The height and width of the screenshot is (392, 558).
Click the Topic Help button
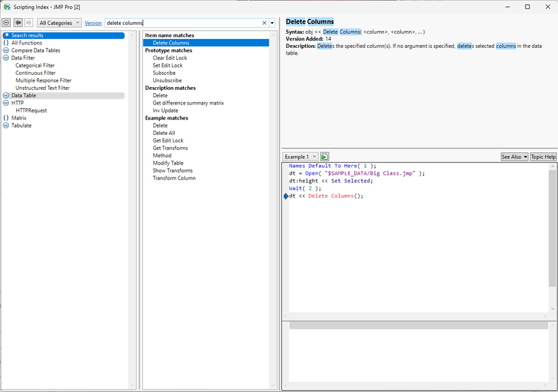pyautogui.click(x=543, y=157)
